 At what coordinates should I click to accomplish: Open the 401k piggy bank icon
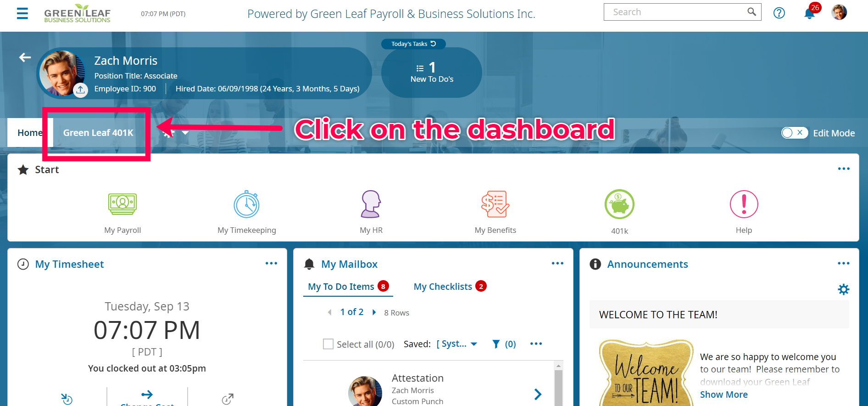coord(619,204)
